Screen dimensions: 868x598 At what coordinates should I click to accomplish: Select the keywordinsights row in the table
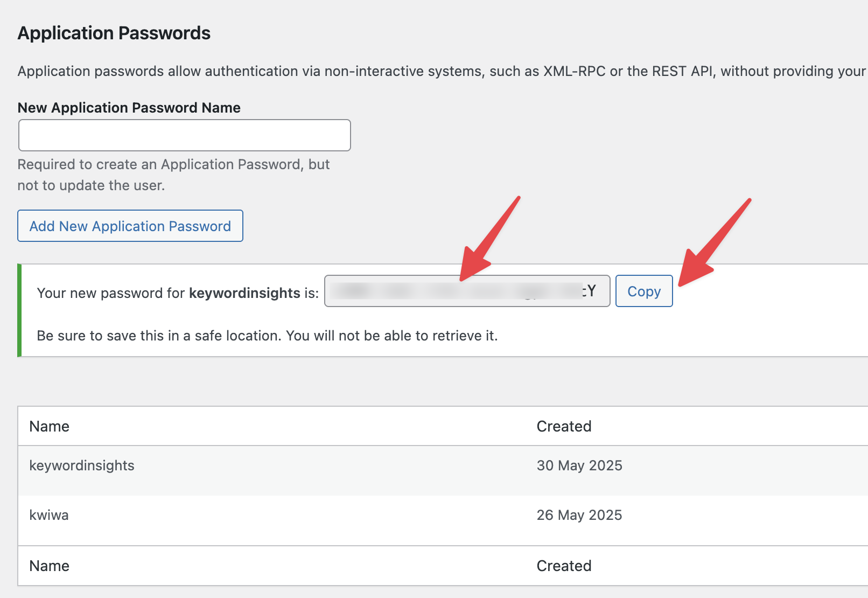[82, 465]
